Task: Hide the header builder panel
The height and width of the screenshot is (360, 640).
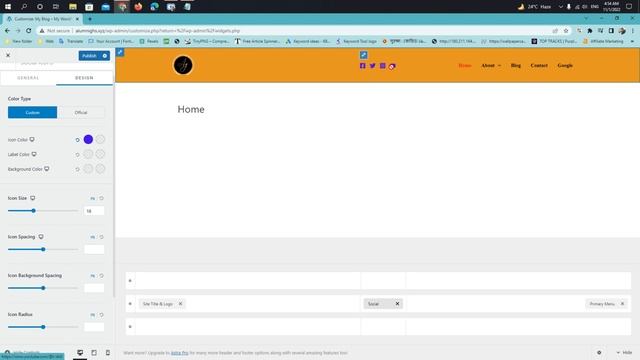Action: coord(624,353)
